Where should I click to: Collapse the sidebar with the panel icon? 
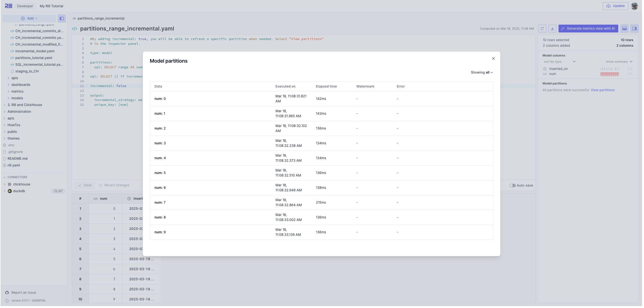(x=62, y=18)
